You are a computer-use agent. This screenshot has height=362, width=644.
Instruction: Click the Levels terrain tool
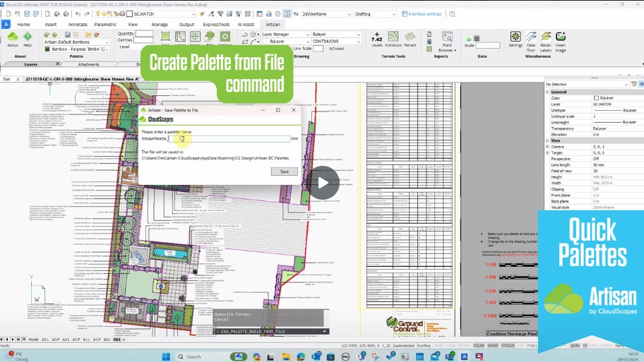click(376, 39)
